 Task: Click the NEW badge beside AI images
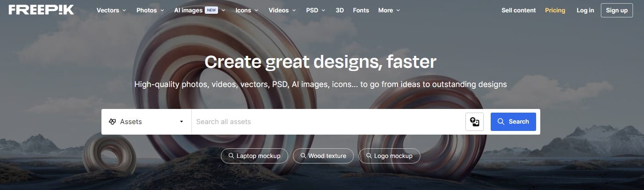click(211, 10)
